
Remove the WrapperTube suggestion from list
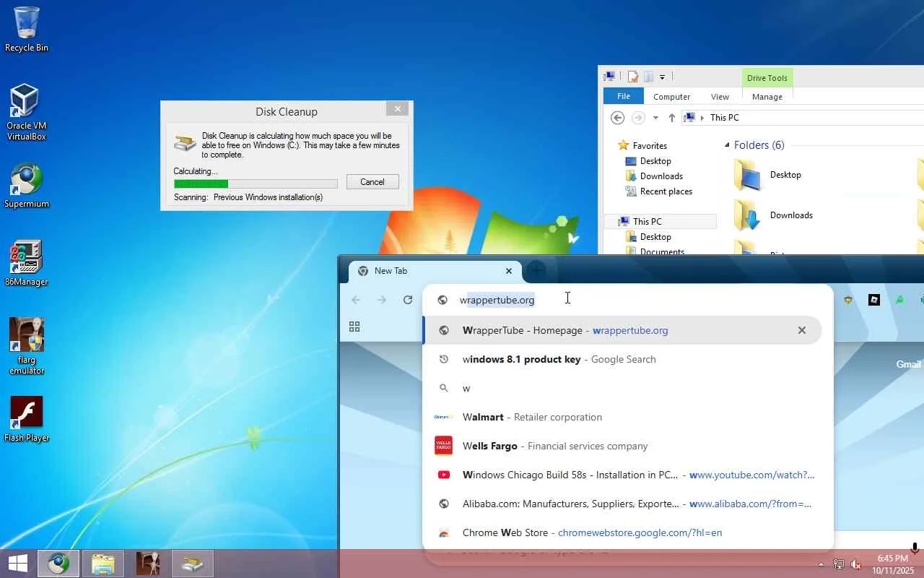tap(801, 330)
